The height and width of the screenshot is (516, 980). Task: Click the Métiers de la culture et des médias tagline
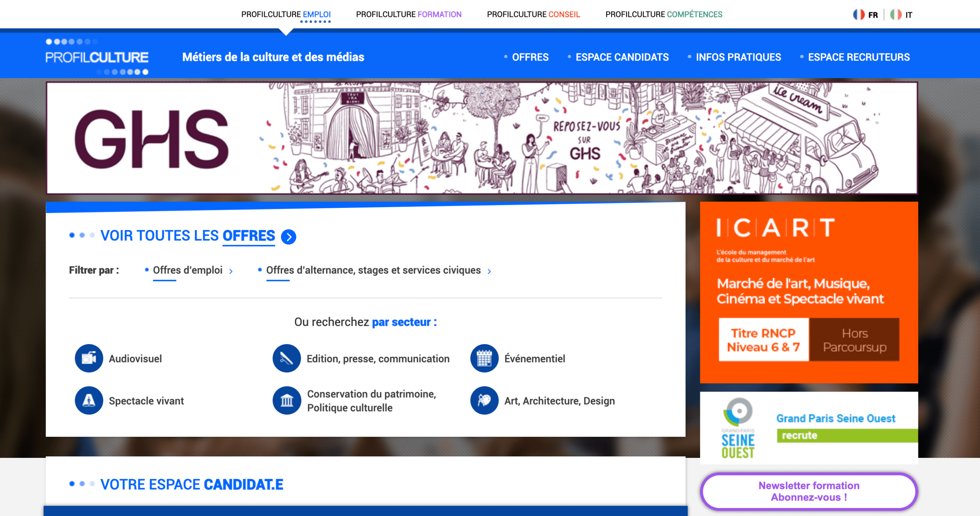273,57
